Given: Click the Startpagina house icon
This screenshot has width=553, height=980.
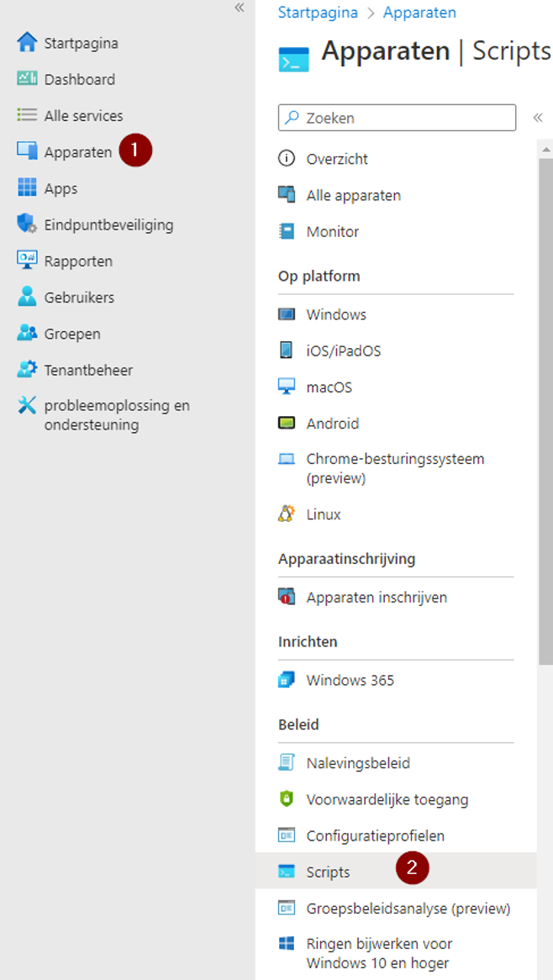Looking at the screenshot, I should [x=27, y=43].
